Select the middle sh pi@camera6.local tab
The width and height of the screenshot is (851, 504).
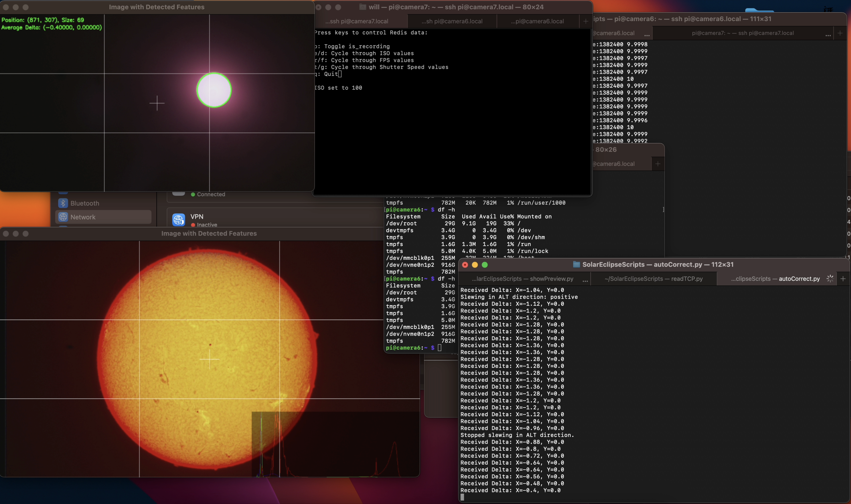452,21
